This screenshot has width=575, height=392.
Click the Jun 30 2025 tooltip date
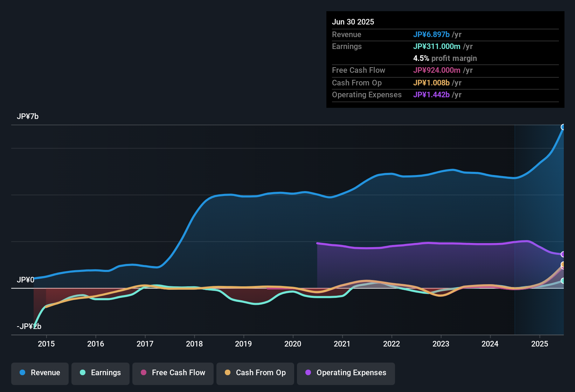(353, 22)
